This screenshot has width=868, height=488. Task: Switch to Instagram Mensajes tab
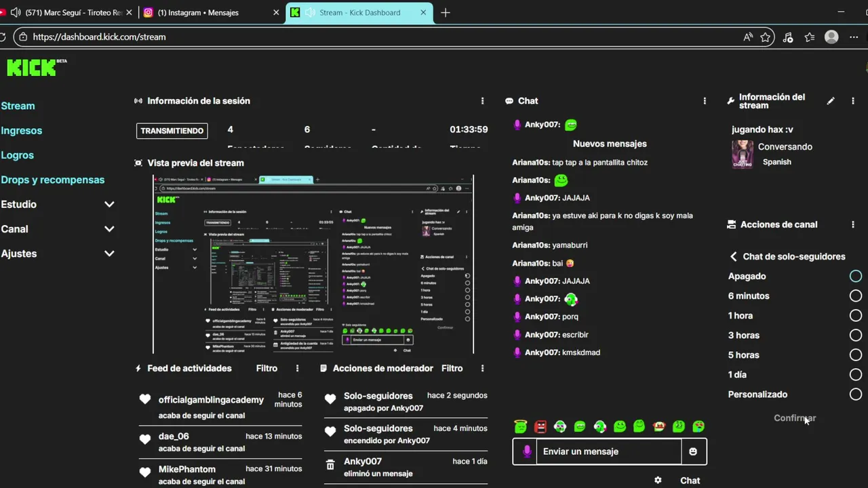(x=210, y=12)
